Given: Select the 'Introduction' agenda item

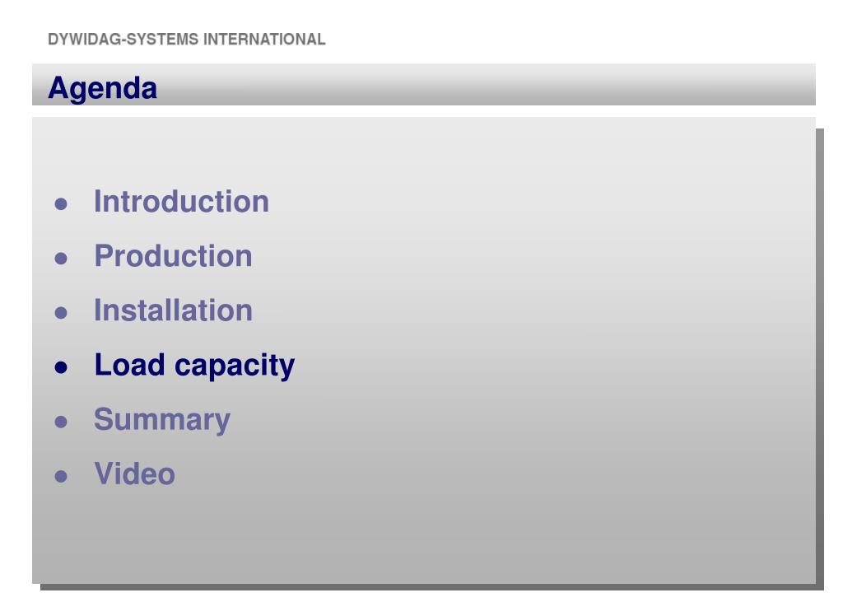Looking at the screenshot, I should 181,202.
